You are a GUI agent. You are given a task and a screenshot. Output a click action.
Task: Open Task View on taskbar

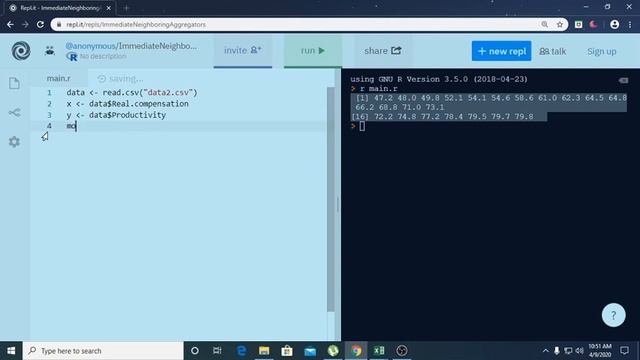(x=217, y=351)
